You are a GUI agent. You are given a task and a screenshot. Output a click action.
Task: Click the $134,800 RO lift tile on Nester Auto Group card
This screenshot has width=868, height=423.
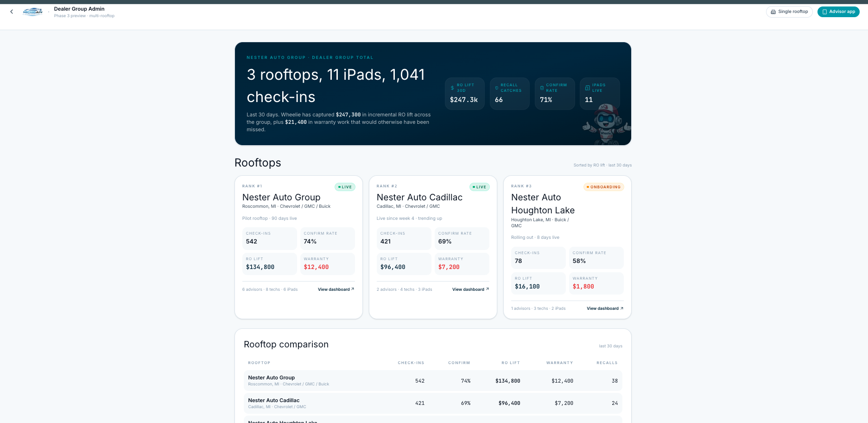tap(270, 264)
